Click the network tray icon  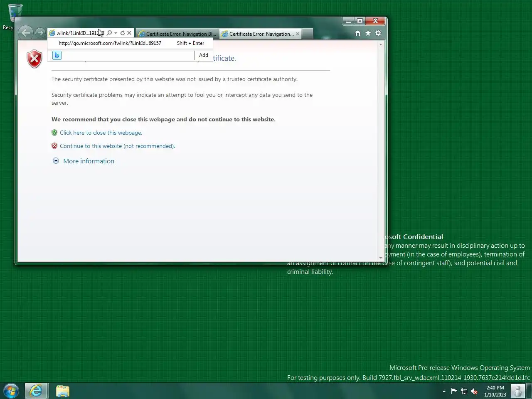coord(464,391)
